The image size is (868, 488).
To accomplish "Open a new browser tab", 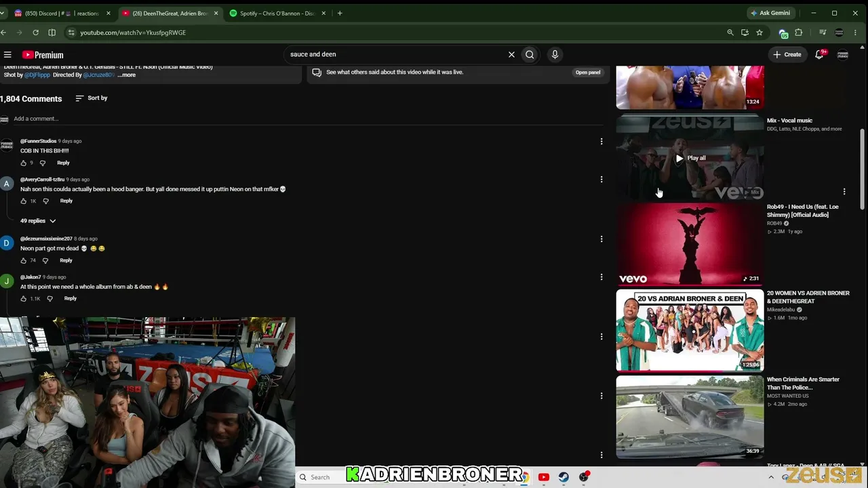I will 340,13.
